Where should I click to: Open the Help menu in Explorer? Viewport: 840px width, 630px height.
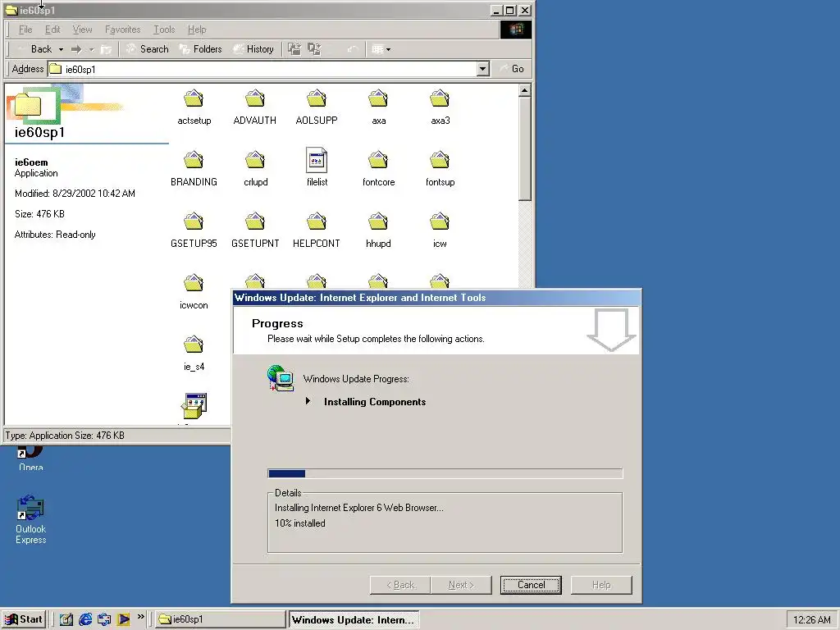click(197, 30)
